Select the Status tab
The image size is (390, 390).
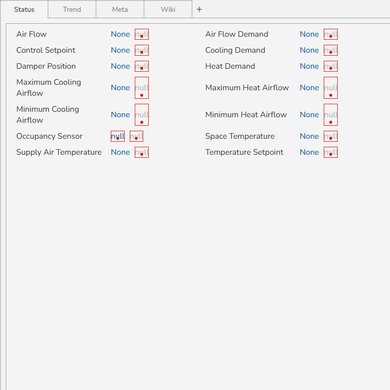coord(24,9)
